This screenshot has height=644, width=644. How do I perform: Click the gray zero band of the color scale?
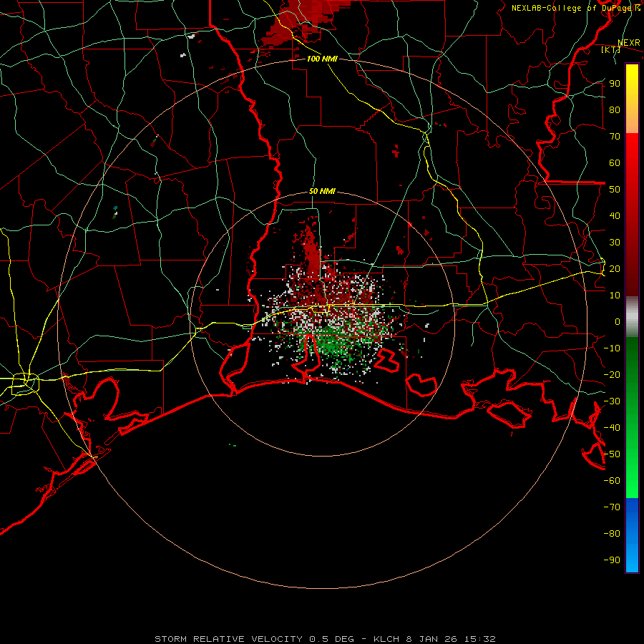tap(632, 317)
